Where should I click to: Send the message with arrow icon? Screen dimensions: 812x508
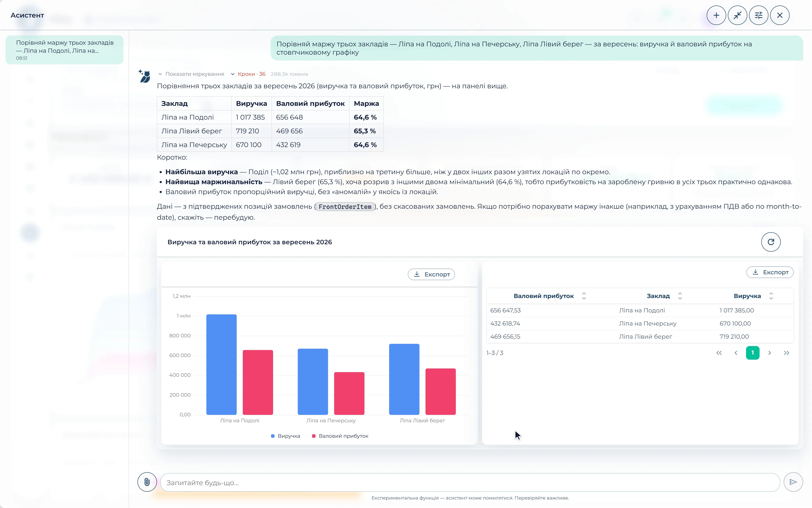[793, 482]
